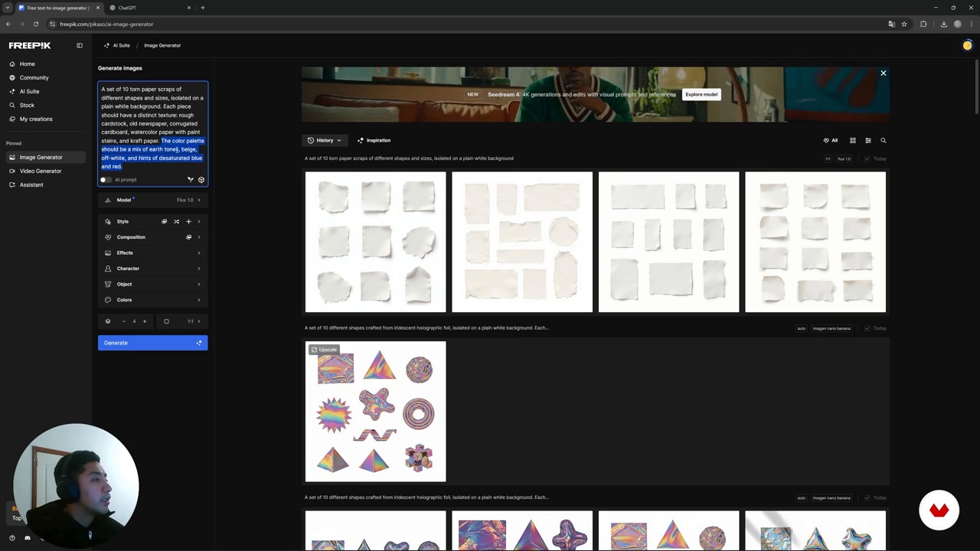Click the image count layers icon

[x=108, y=321]
